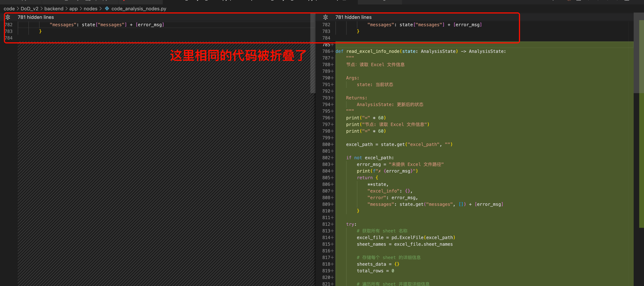Click the Python file icon in breadcrumb
Image resolution: width=644 pixels, height=286 pixels.
coord(107,8)
